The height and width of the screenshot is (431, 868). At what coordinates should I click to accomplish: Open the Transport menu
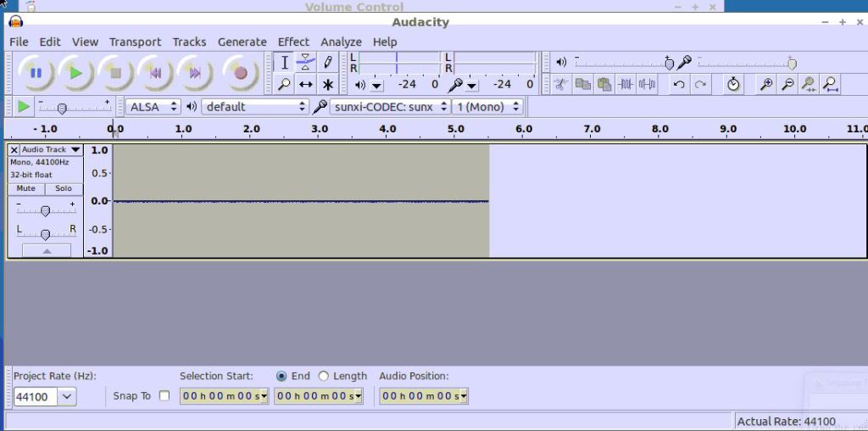pos(135,42)
